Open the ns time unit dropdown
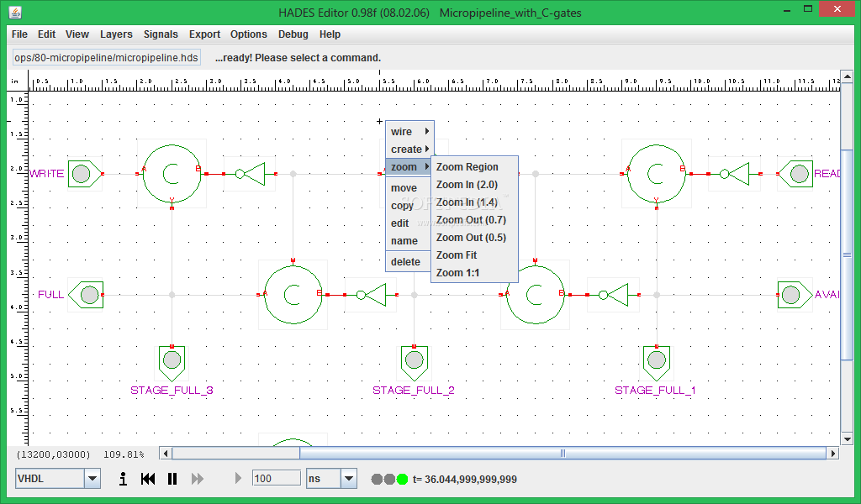Screen dimensions: 861x504 [x=349, y=479]
